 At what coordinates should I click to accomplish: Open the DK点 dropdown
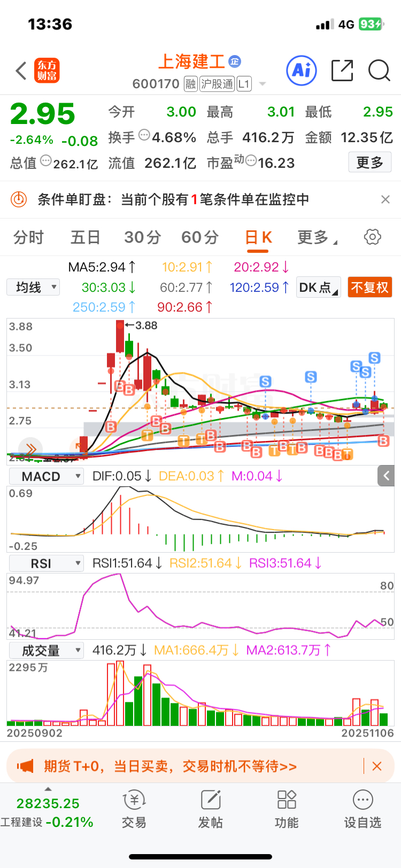pyautogui.click(x=319, y=288)
